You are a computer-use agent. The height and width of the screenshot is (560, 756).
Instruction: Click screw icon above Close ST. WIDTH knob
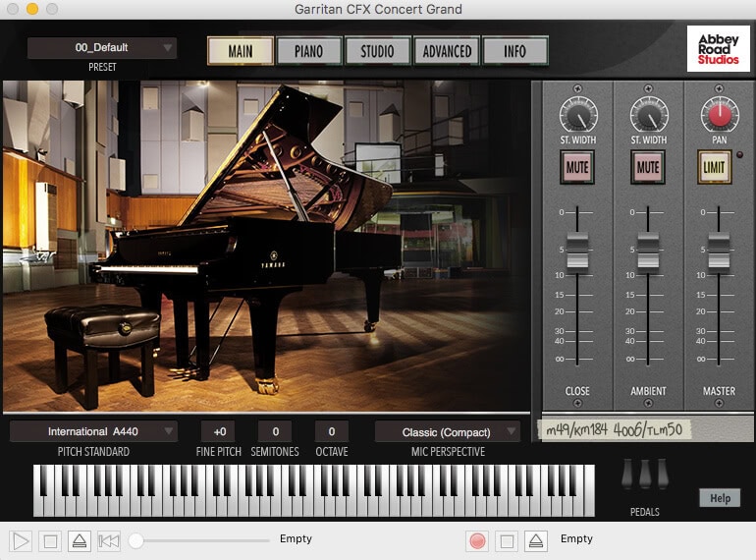tap(577, 88)
